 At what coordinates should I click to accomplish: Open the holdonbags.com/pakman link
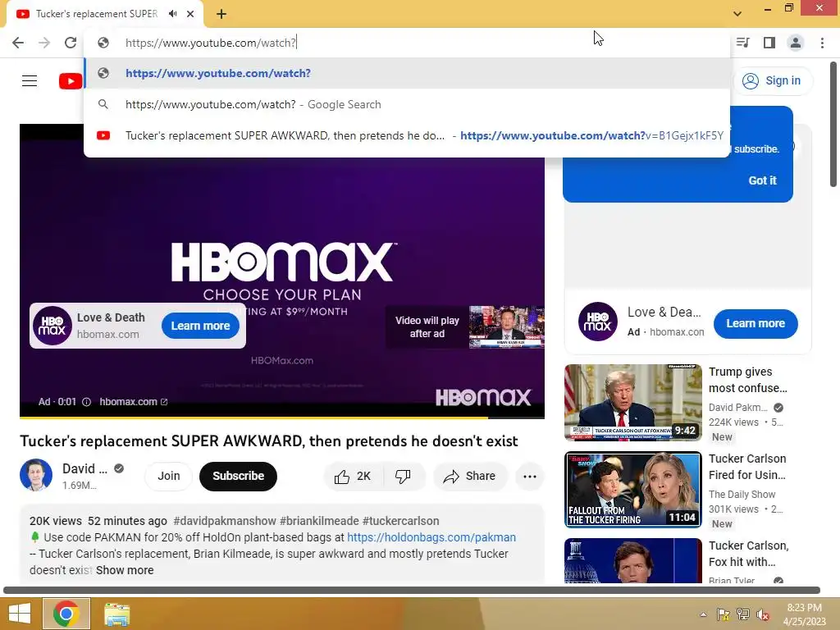pos(431,537)
